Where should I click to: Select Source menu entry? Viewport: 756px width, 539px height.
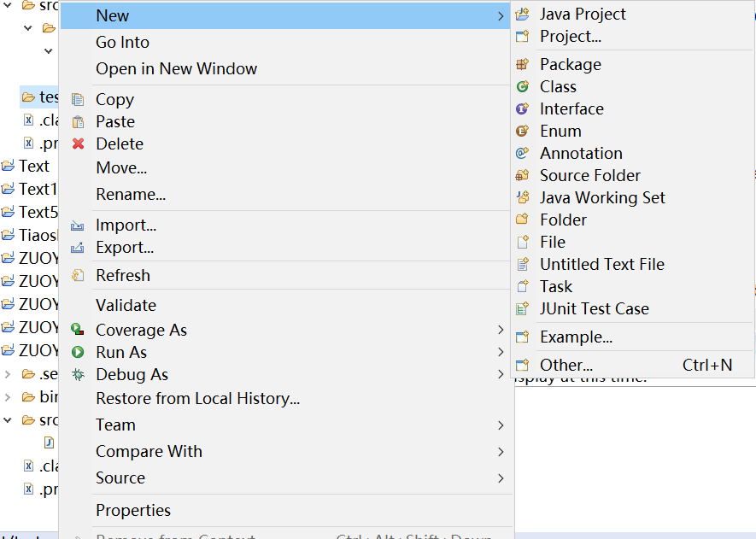coord(120,478)
